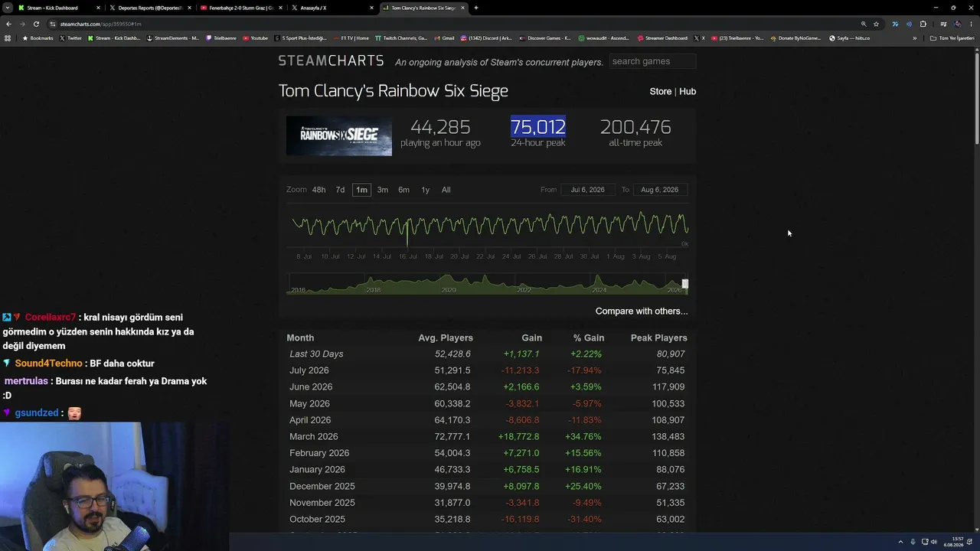Open the taskbar clock and date
980x551 pixels.
pyautogui.click(x=954, y=542)
